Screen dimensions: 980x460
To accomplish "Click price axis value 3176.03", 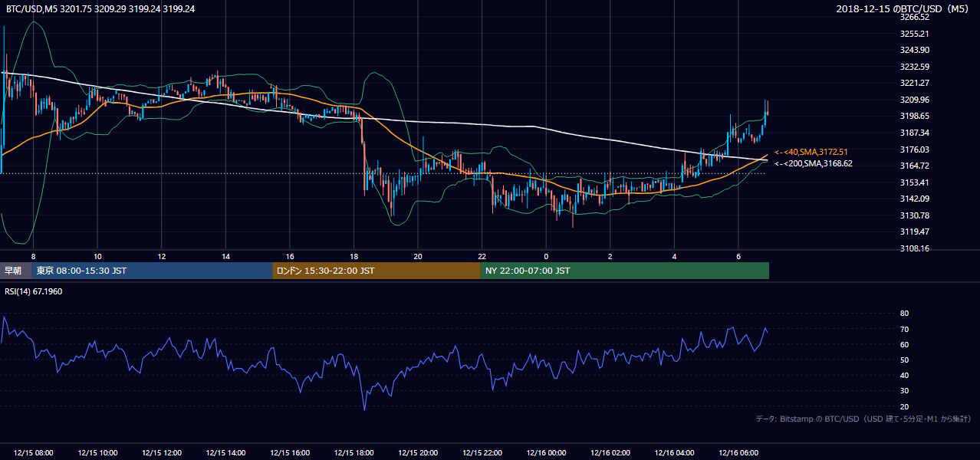I will pos(914,149).
